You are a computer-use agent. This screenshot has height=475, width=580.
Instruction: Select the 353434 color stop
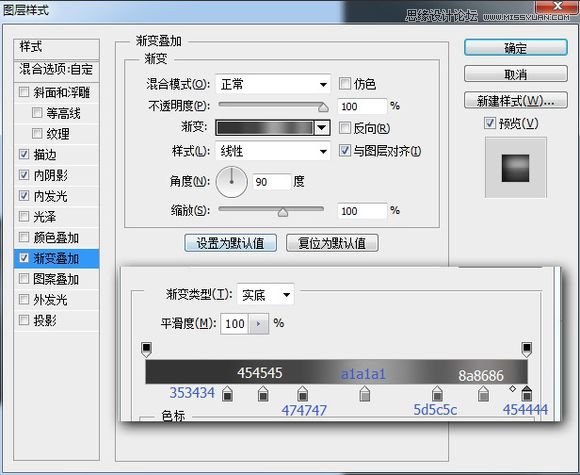coord(227,394)
